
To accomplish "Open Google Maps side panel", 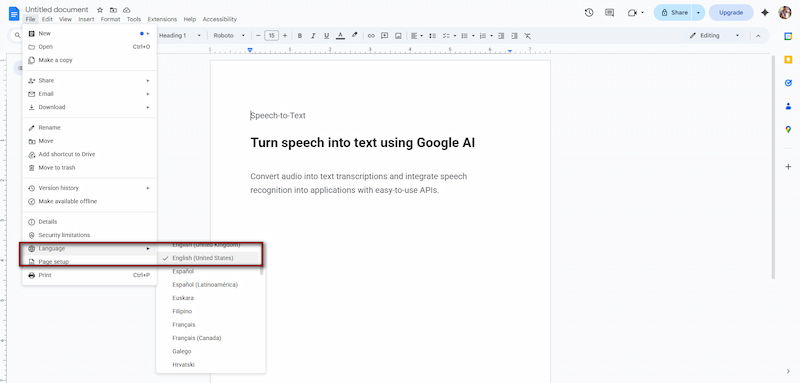I will 788,130.
